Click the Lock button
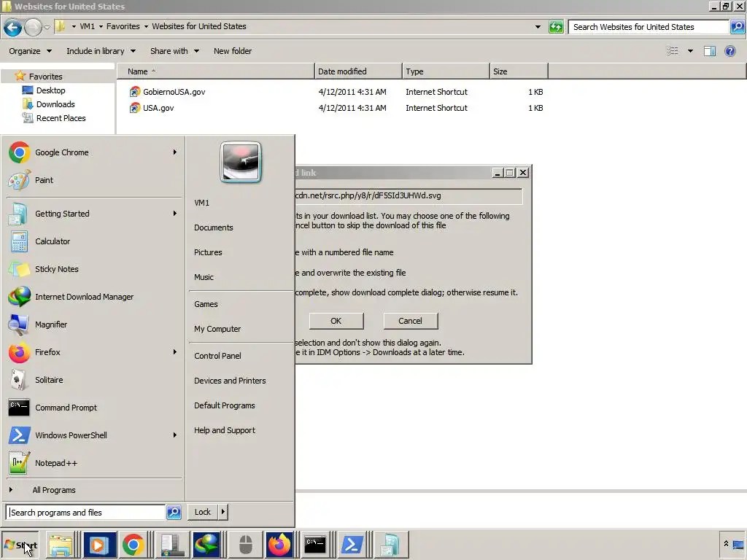The image size is (747, 560). click(203, 512)
